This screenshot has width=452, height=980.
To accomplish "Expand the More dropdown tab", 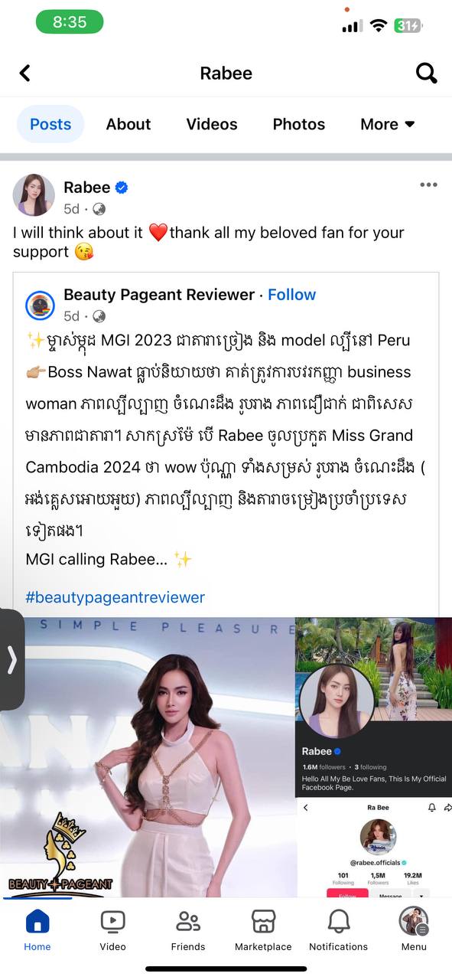I will tap(387, 124).
